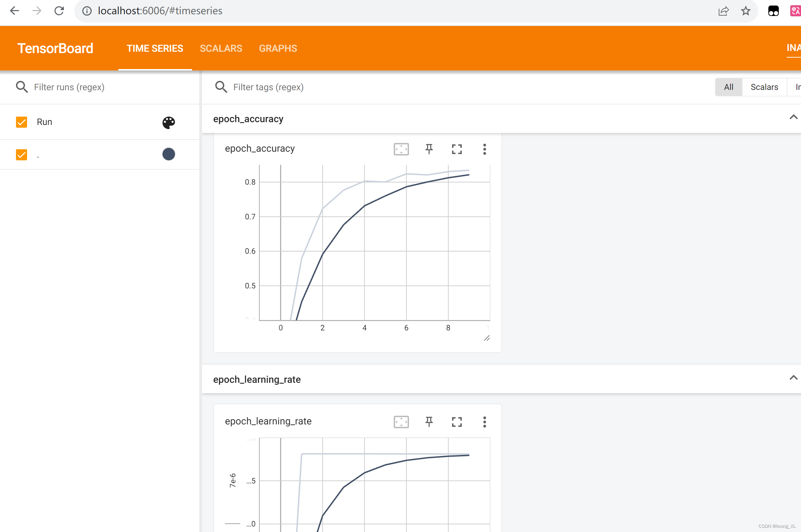Click the color palette icon next to Run
The image size is (801, 532).
(169, 122)
